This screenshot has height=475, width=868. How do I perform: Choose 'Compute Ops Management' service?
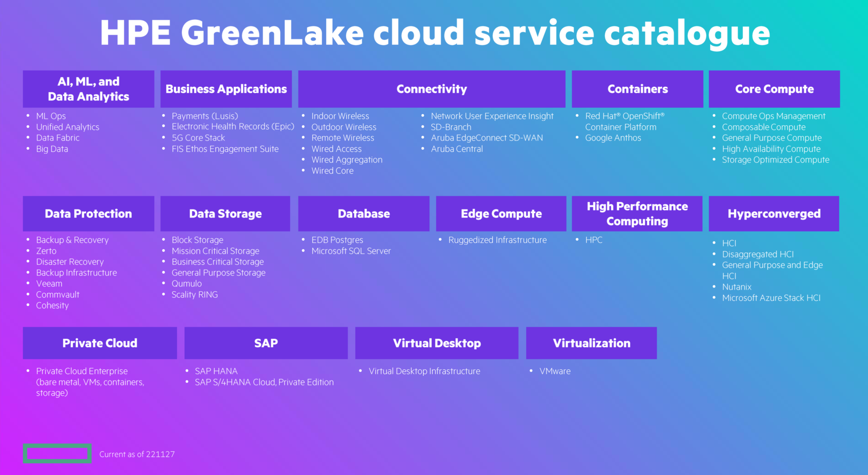(x=774, y=116)
